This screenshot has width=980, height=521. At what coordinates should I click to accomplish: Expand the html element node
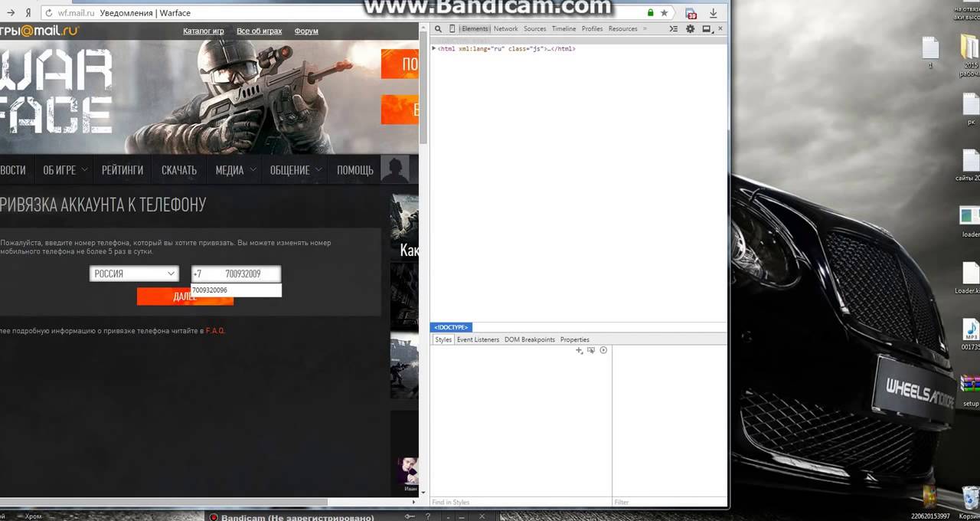coord(434,48)
